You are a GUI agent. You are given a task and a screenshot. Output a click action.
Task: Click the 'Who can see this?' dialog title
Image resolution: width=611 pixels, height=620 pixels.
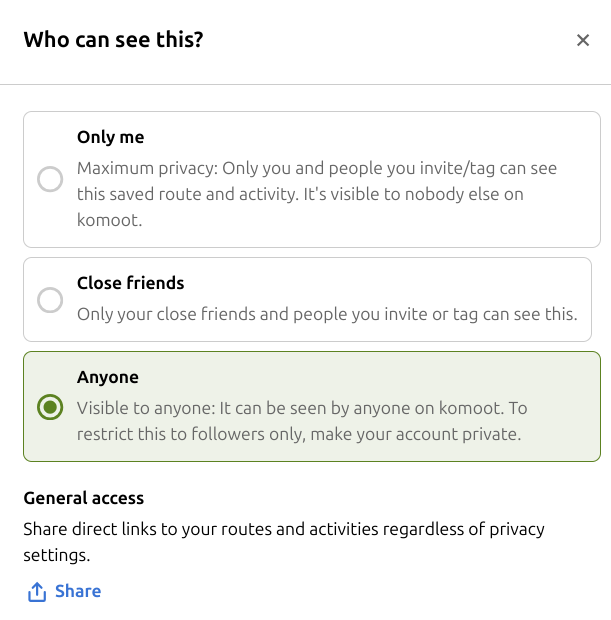coord(113,40)
